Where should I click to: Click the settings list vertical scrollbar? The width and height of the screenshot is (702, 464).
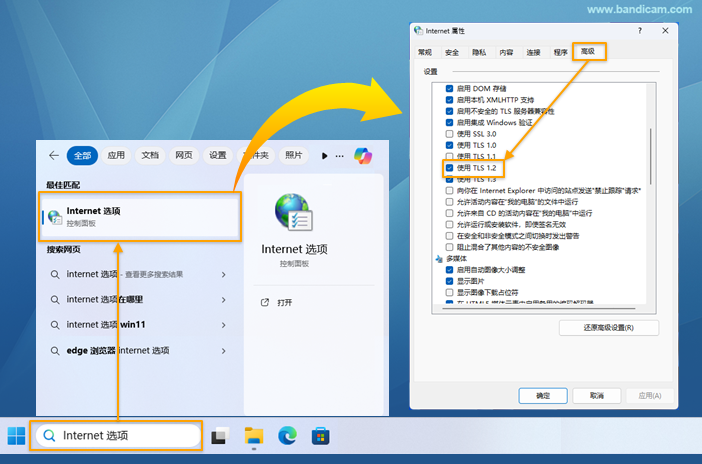click(x=651, y=157)
